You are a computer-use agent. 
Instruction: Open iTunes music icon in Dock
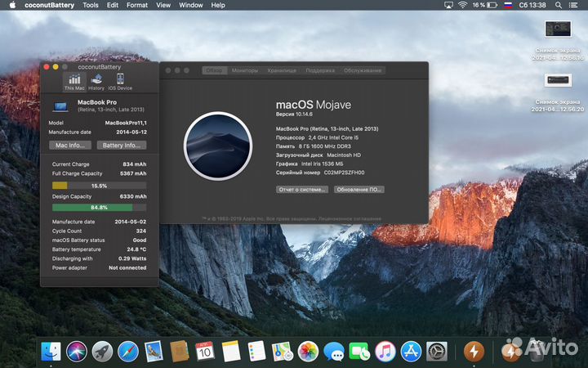385,352
